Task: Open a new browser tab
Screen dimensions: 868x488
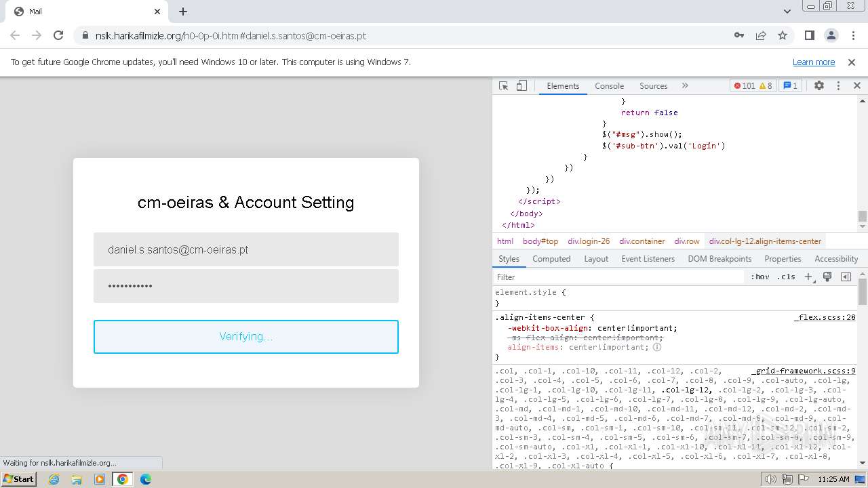Action: (183, 12)
